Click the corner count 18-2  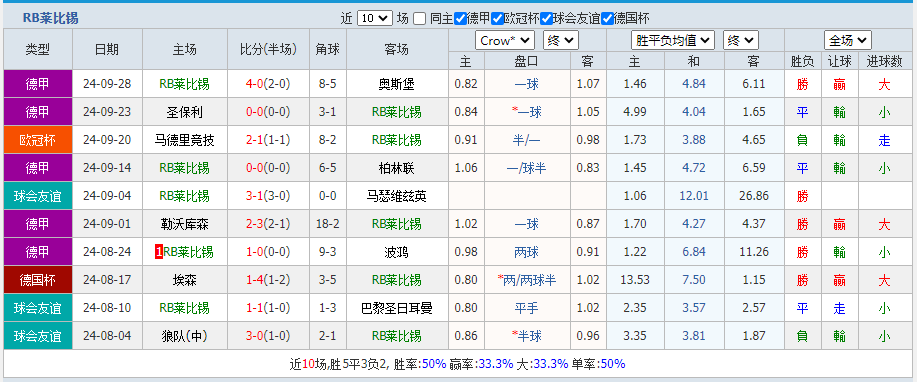coord(328,224)
